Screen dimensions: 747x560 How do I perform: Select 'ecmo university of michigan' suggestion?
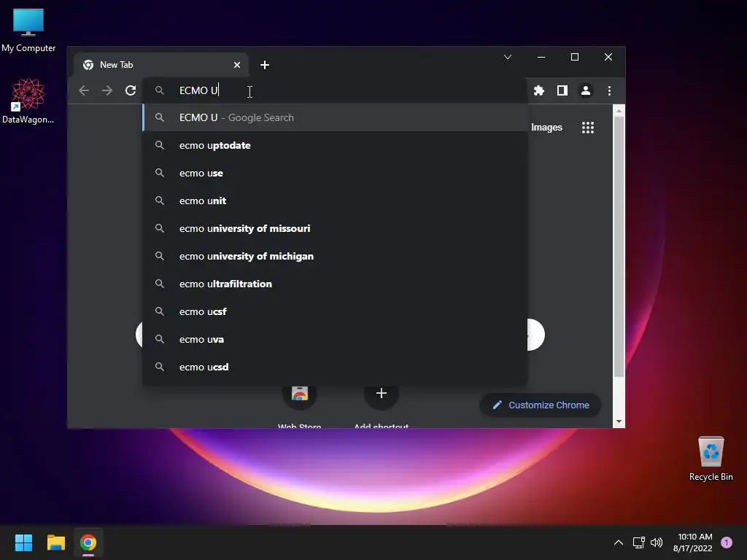click(x=336, y=256)
